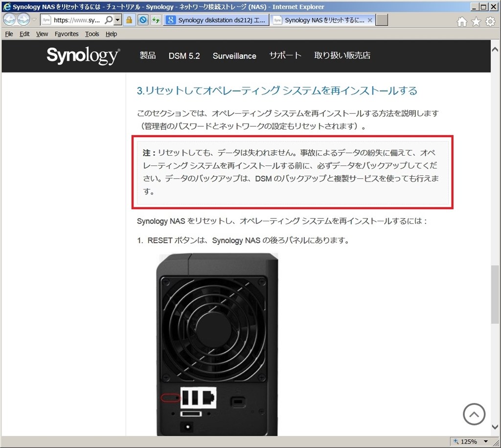
Task: Maximize the Internet Explorer window
Action: 484,7
